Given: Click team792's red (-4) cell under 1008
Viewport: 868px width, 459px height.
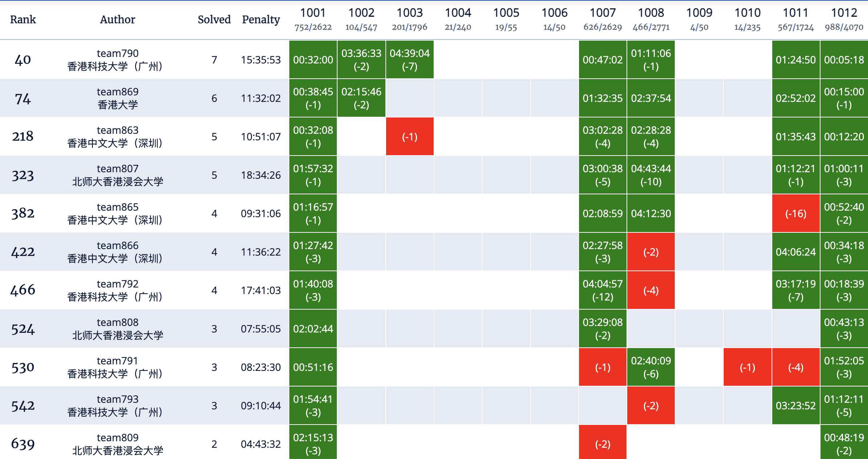Looking at the screenshot, I should [x=651, y=290].
